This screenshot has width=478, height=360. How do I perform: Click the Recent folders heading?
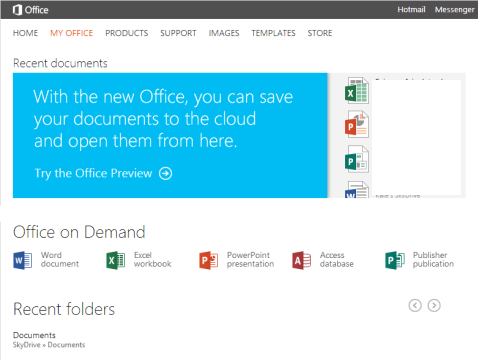pos(64,309)
